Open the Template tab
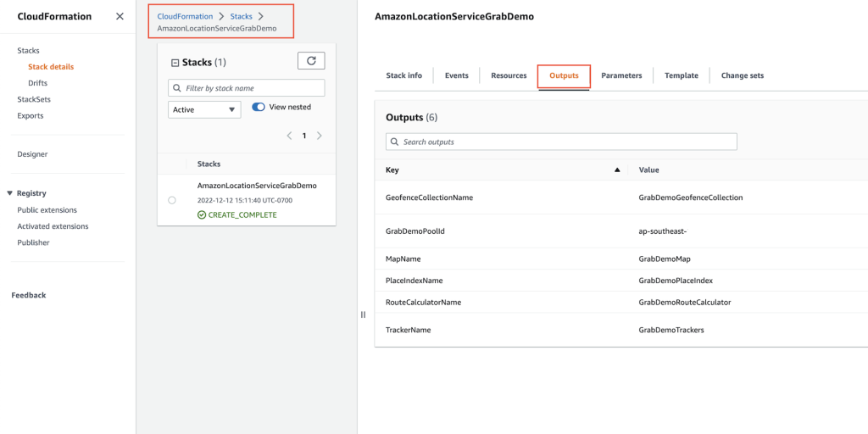 681,75
